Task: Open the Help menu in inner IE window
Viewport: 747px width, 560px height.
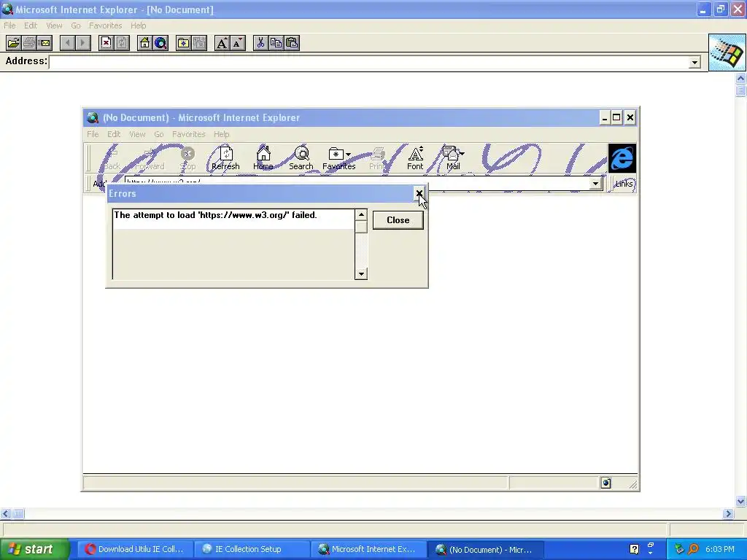Action: click(x=222, y=134)
